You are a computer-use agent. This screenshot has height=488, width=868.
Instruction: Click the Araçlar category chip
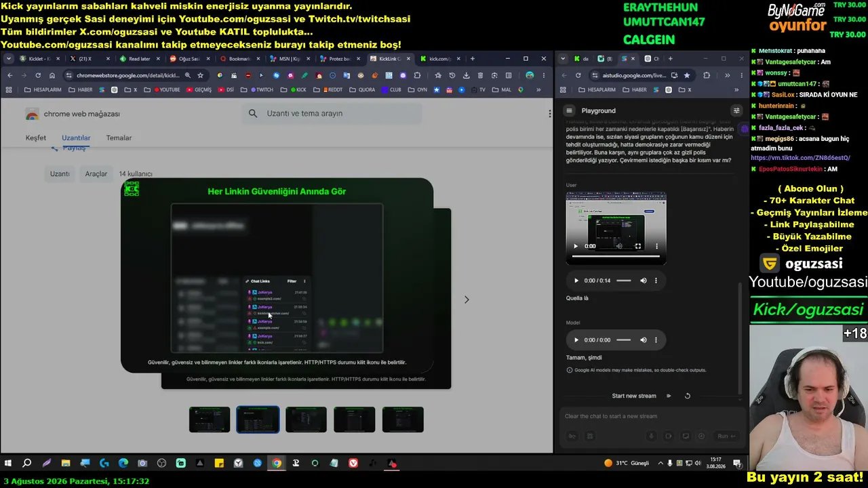(x=96, y=174)
